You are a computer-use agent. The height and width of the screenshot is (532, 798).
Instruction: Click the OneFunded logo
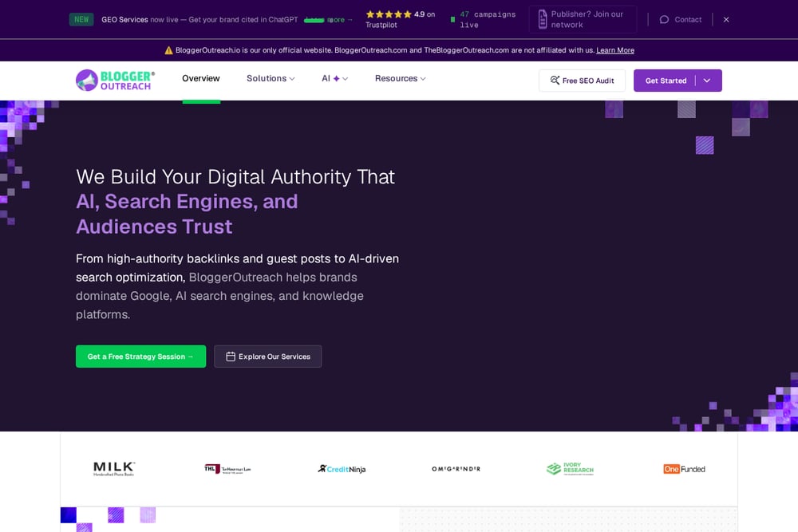pyautogui.click(x=684, y=469)
